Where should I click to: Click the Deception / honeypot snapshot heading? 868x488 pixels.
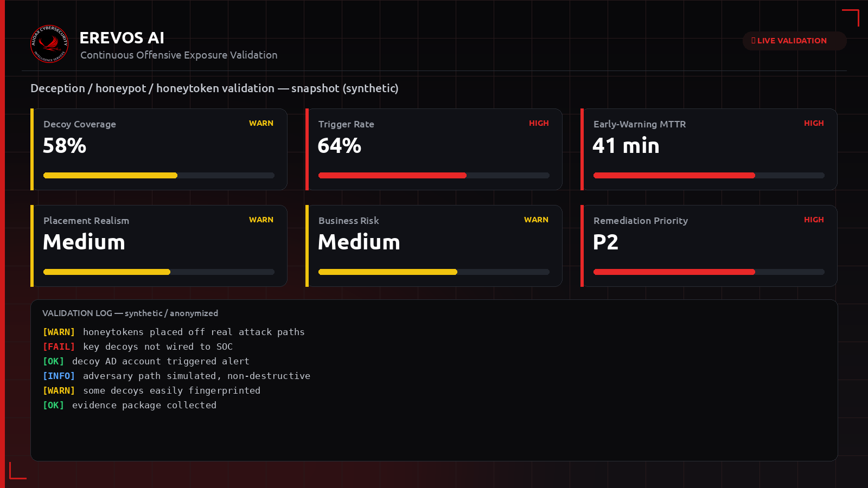(214, 88)
